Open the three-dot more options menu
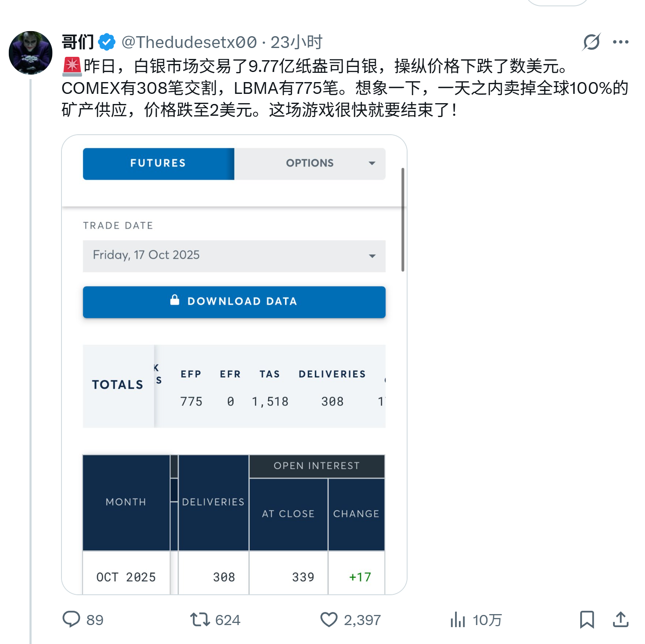The image size is (645, 644). click(621, 42)
